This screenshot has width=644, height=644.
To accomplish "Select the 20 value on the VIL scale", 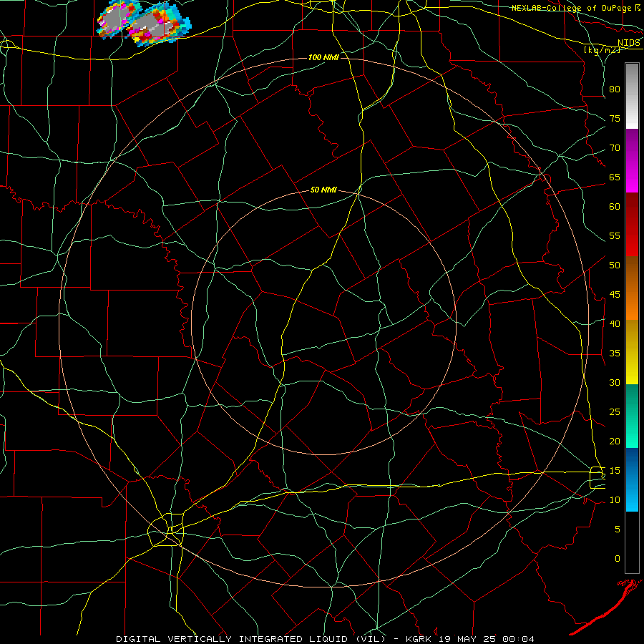I will coord(615,441).
